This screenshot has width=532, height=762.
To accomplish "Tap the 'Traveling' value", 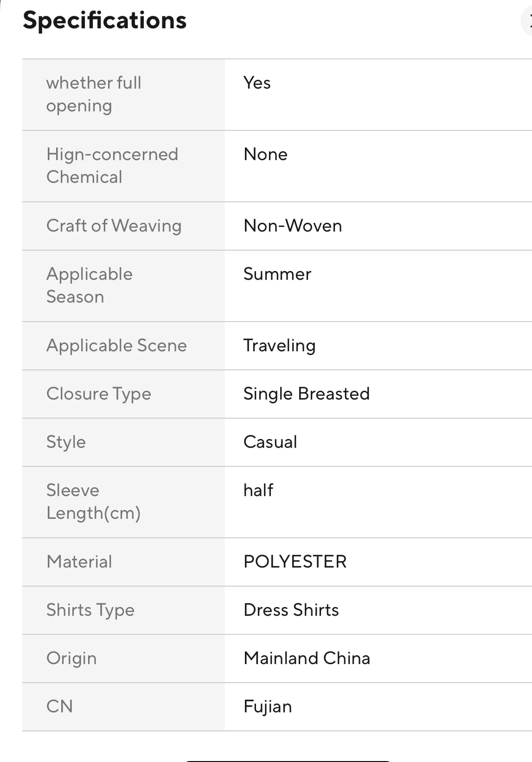I will click(x=279, y=346).
